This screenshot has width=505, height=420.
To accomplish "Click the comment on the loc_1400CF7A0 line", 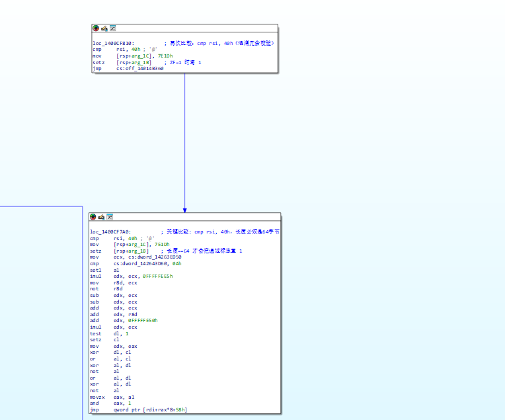I will tap(225, 232).
